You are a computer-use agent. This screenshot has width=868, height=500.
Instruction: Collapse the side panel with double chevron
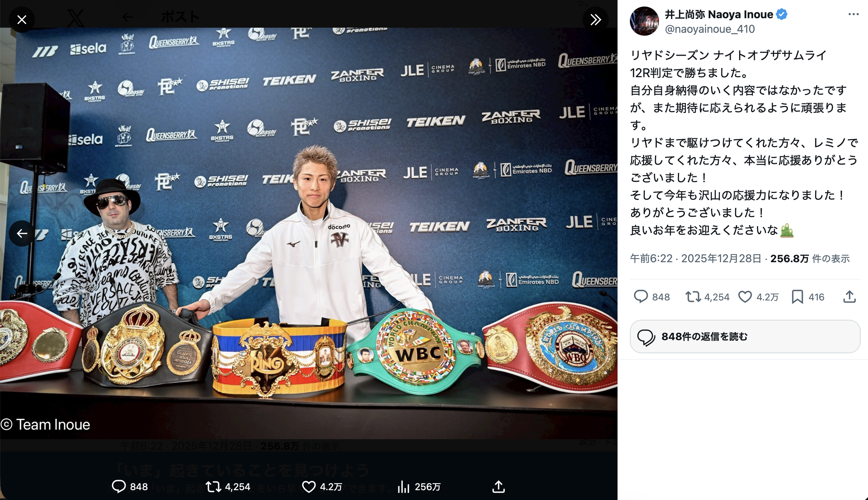point(595,20)
